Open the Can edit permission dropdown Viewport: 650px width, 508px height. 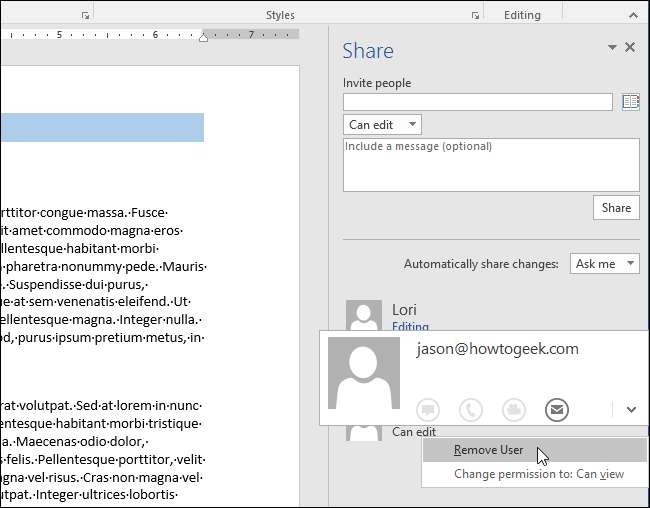click(382, 125)
